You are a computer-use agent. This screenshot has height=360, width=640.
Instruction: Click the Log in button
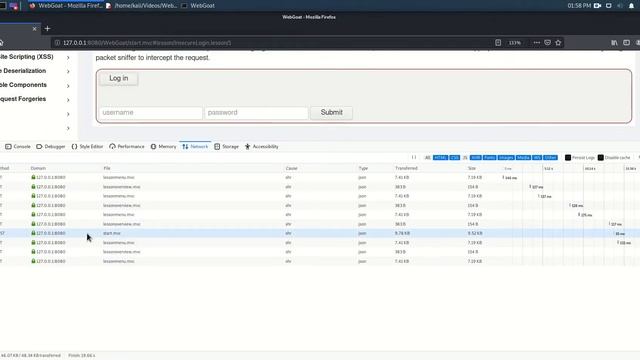(118, 78)
